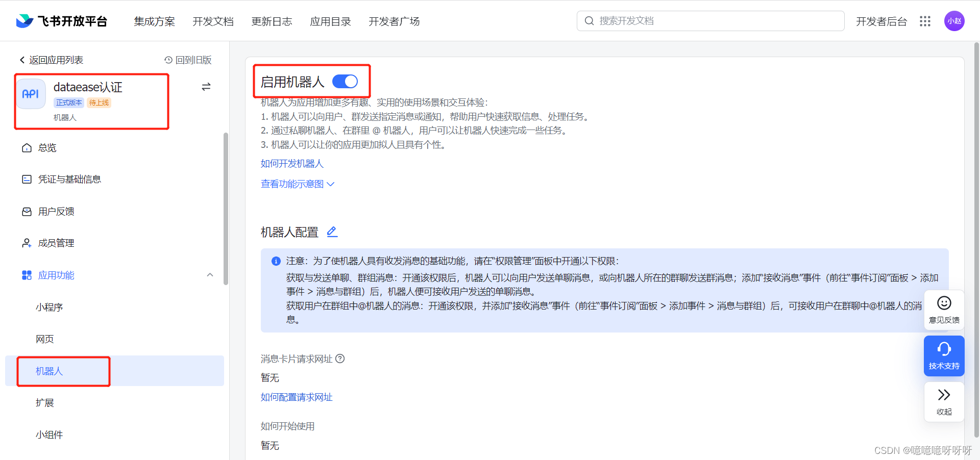980x460 pixels.
Task: Click the 总览 overview icon in sidebar
Action: [x=27, y=147]
